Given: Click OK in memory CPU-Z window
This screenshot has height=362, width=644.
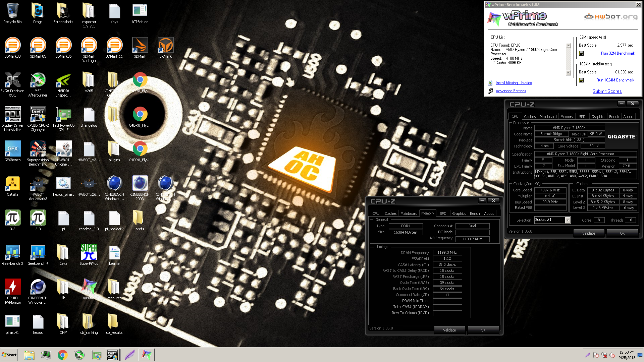Looking at the screenshot, I should [x=483, y=330].
